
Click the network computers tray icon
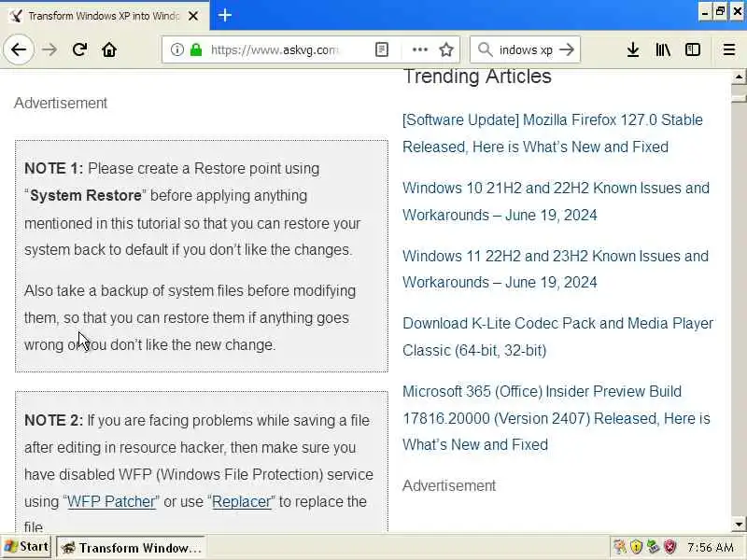(653, 547)
